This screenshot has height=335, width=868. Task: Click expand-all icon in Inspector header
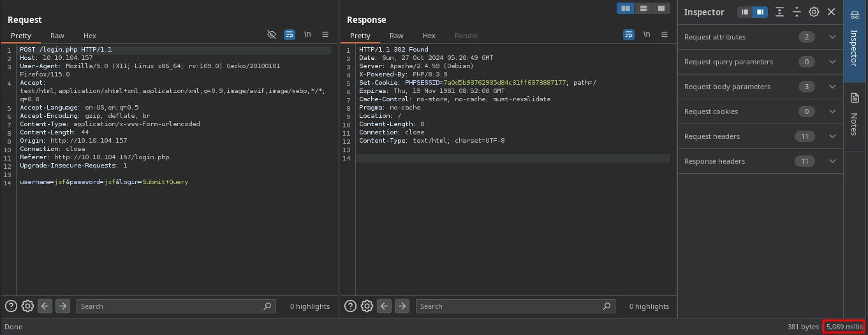[779, 11]
